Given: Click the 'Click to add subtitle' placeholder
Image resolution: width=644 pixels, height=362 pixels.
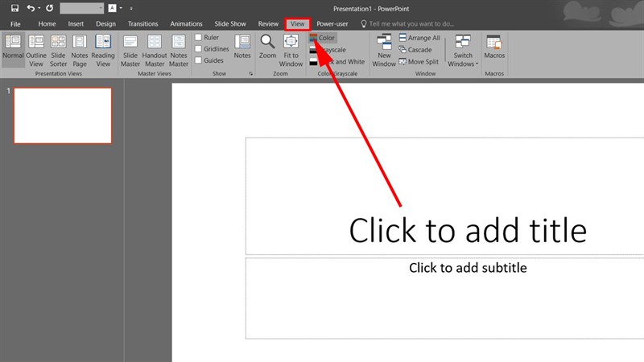Looking at the screenshot, I should coord(445,298).
